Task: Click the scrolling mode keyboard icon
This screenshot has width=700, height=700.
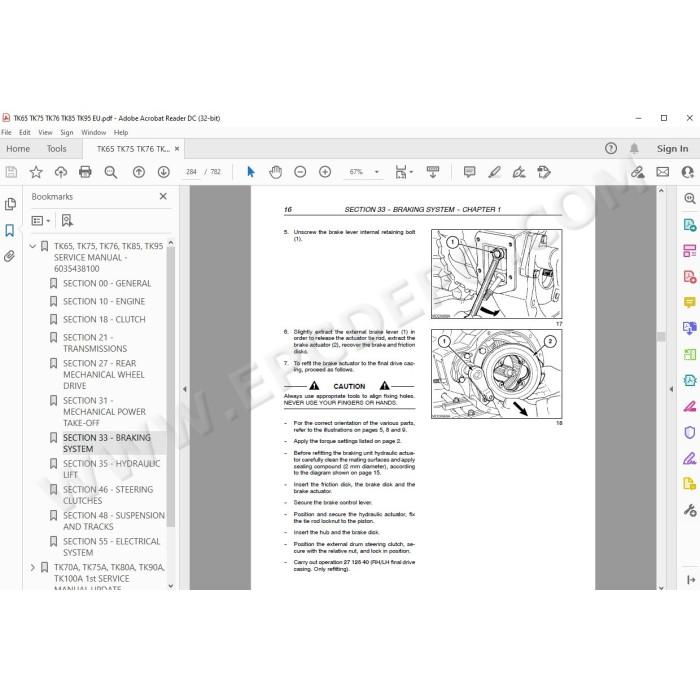Action: pos(433,172)
